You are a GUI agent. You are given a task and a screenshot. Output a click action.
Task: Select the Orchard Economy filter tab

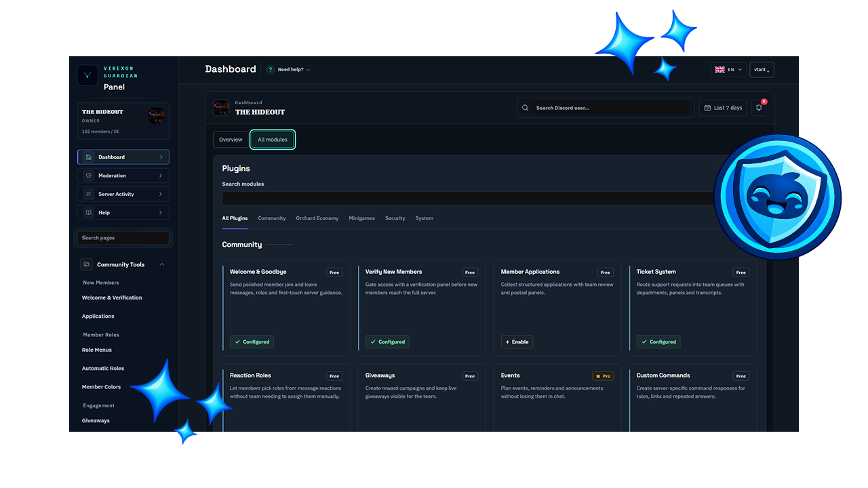point(317,218)
